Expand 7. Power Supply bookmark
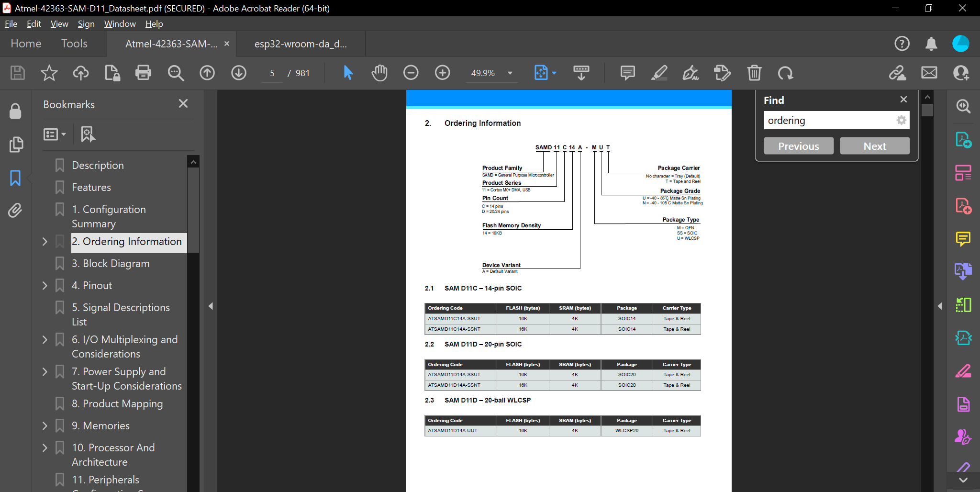 (x=45, y=372)
